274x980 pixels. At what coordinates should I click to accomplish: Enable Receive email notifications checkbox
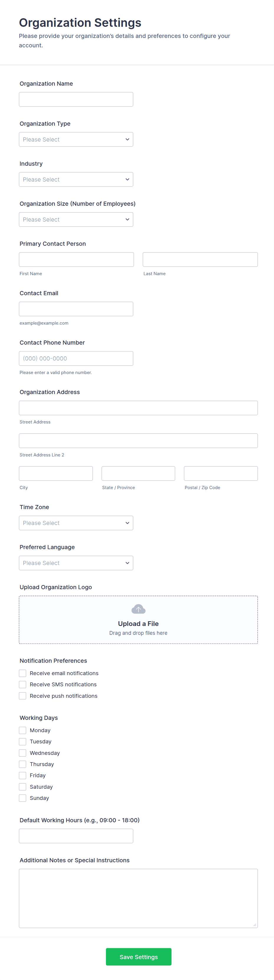(x=23, y=673)
